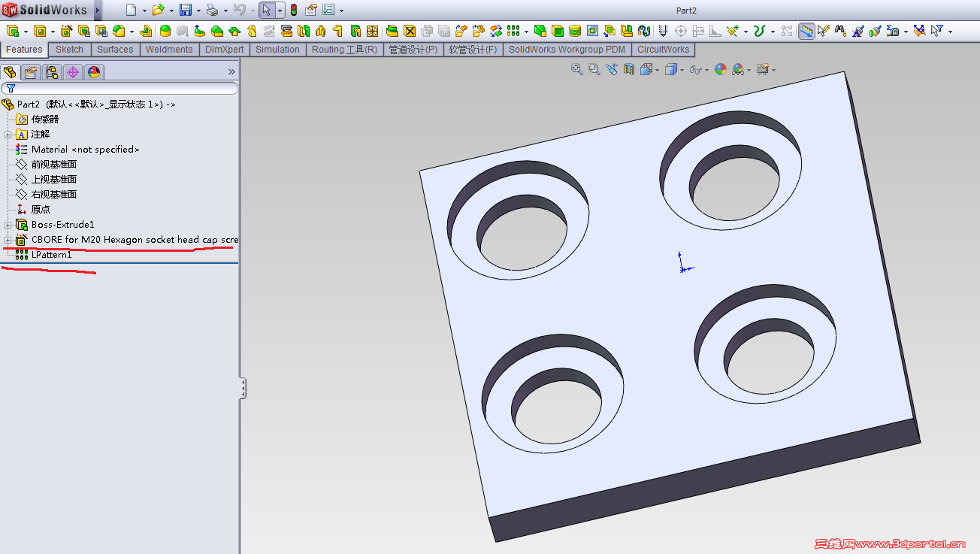This screenshot has height=554, width=980.
Task: Open the ConfigurationManager panel tab
Action: (x=51, y=72)
